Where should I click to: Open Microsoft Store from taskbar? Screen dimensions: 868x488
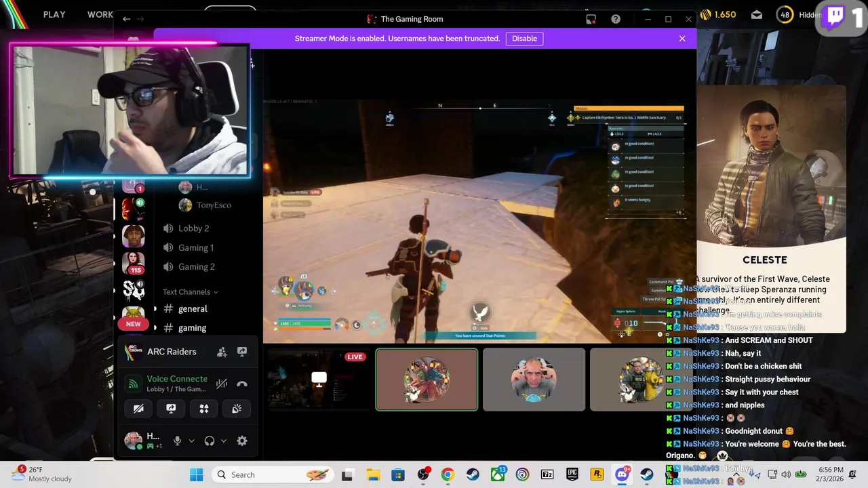(398, 474)
